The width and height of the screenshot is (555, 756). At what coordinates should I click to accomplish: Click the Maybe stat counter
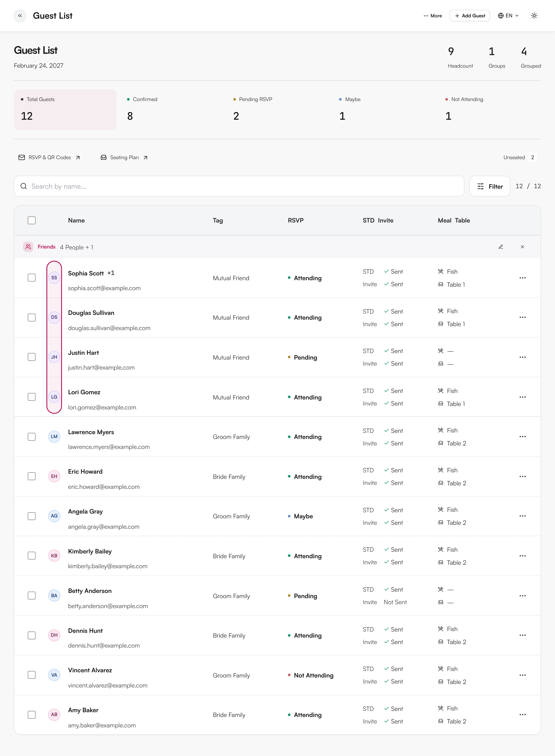384,110
